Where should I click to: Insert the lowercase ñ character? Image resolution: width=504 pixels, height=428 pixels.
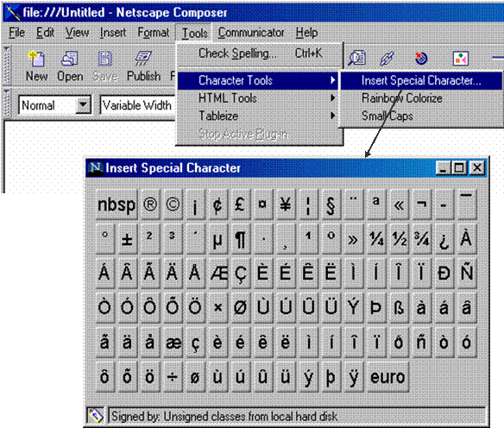tap(421, 343)
